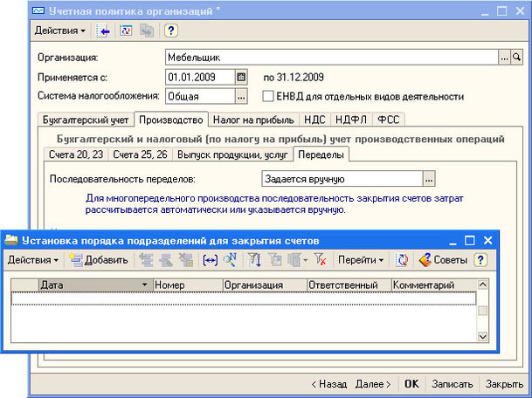532x398 pixels.
Task: Click the date interval icon in the lower toolbar
Action: (x=210, y=259)
